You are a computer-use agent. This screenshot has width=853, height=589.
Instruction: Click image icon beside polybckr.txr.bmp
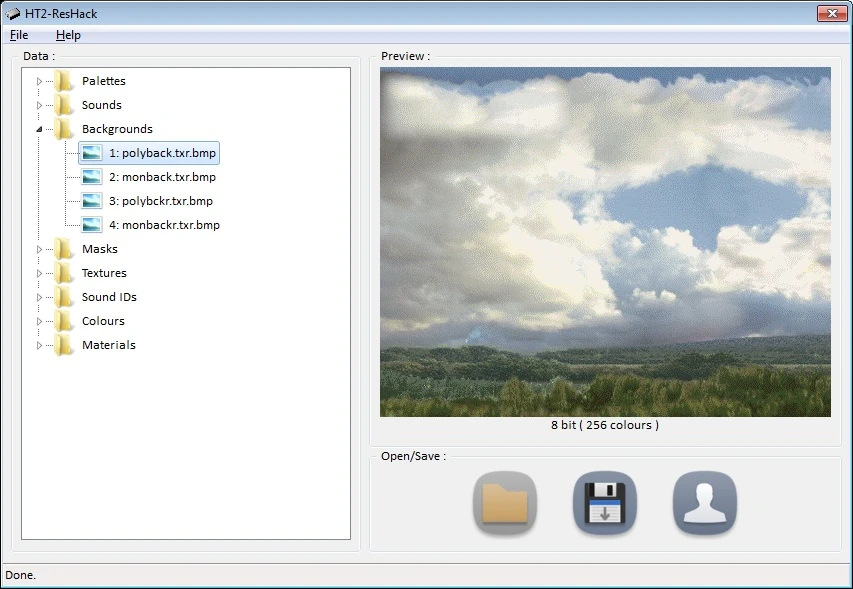(x=91, y=201)
